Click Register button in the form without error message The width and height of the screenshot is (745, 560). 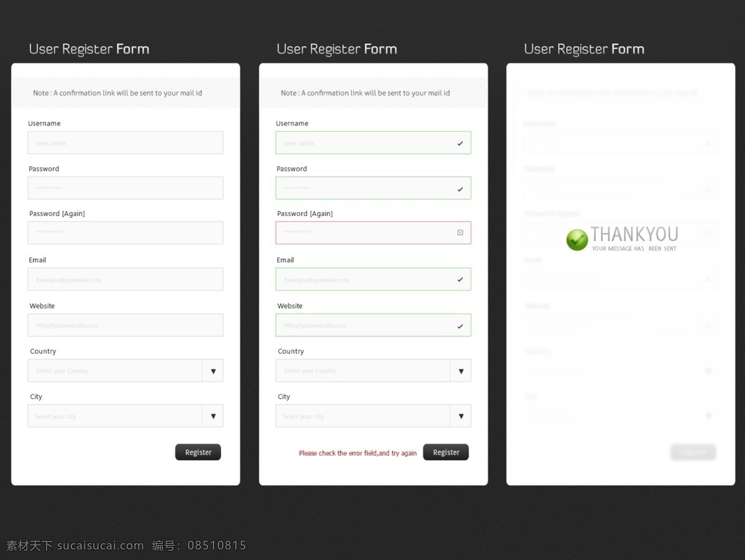pyautogui.click(x=198, y=452)
